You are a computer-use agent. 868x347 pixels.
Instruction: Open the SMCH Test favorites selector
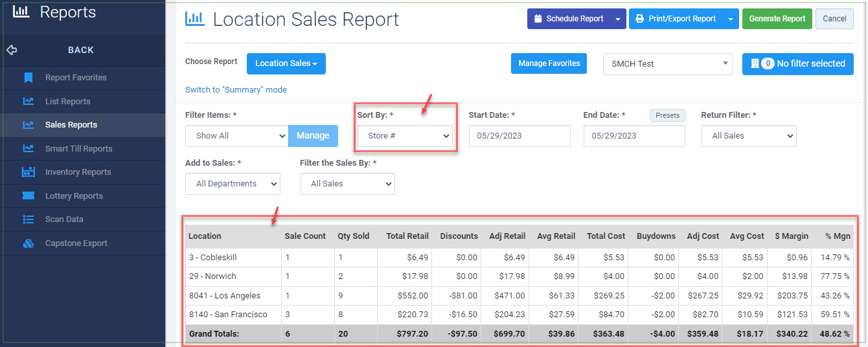(x=667, y=64)
